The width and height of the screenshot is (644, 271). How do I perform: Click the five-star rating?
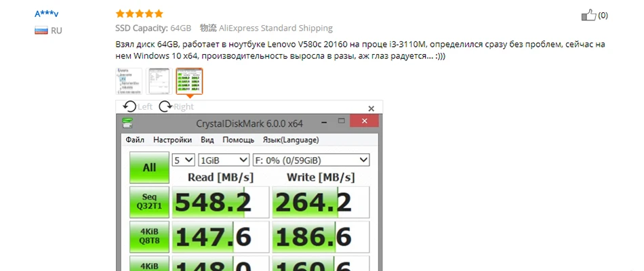pos(139,14)
